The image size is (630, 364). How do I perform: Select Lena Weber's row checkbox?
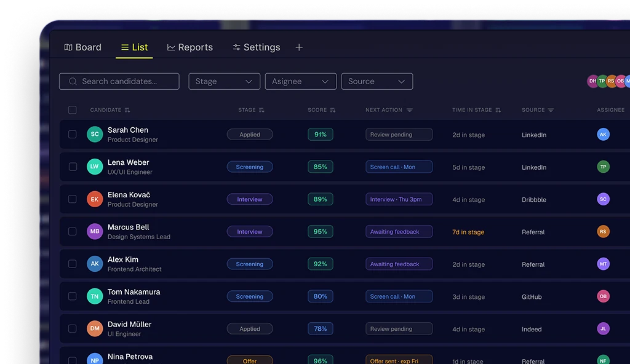[73, 167]
